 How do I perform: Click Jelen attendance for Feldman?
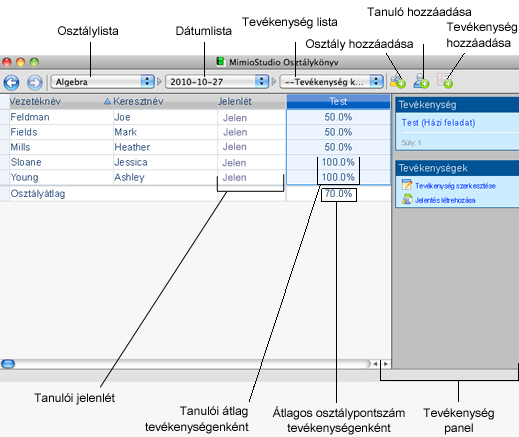pos(235,118)
